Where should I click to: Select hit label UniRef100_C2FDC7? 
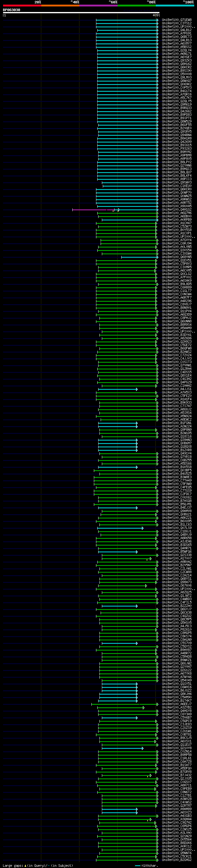[x=177, y=494]
